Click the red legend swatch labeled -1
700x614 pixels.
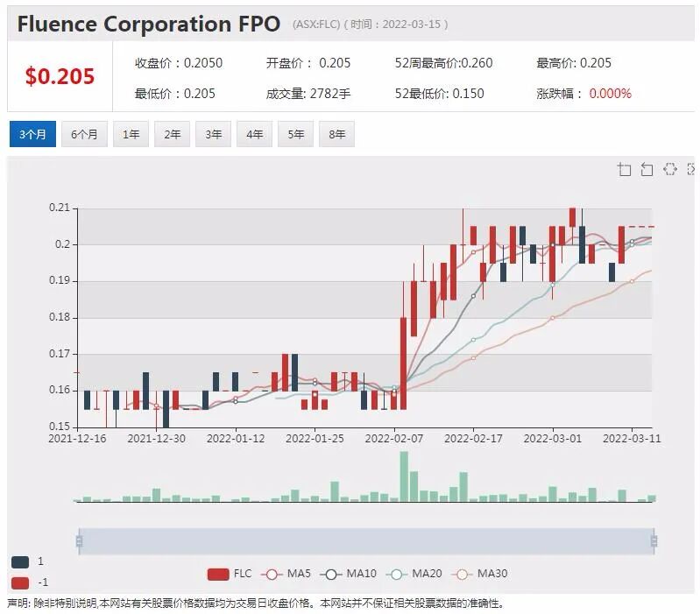click(x=20, y=582)
